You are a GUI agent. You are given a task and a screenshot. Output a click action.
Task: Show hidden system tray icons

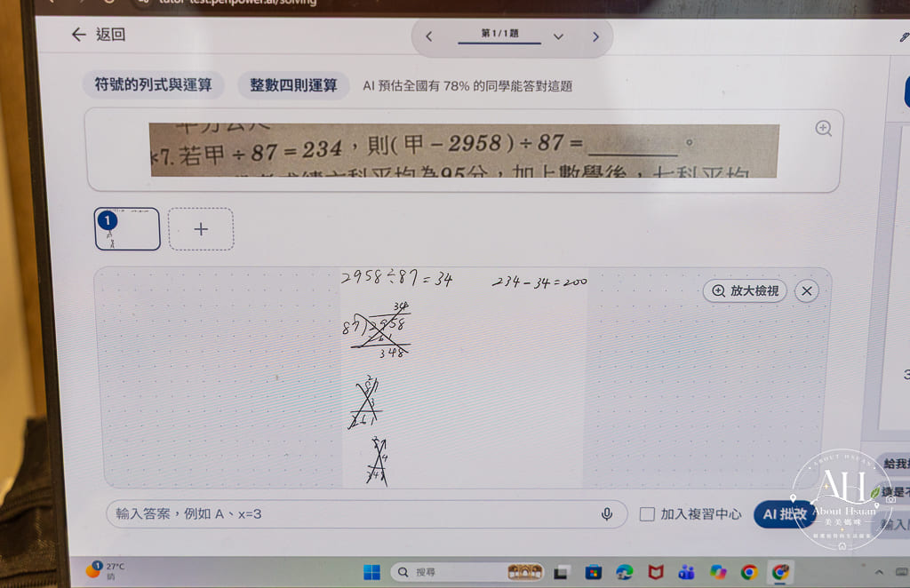(x=879, y=572)
